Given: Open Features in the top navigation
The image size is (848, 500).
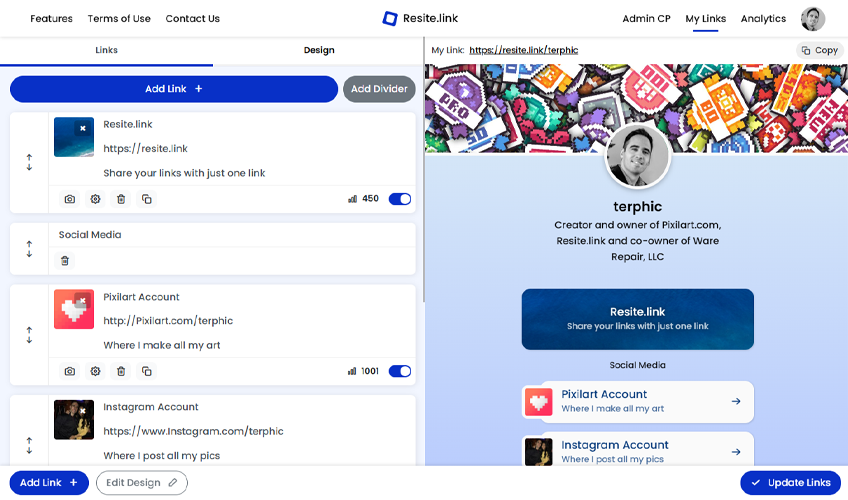Looking at the screenshot, I should [x=51, y=18].
